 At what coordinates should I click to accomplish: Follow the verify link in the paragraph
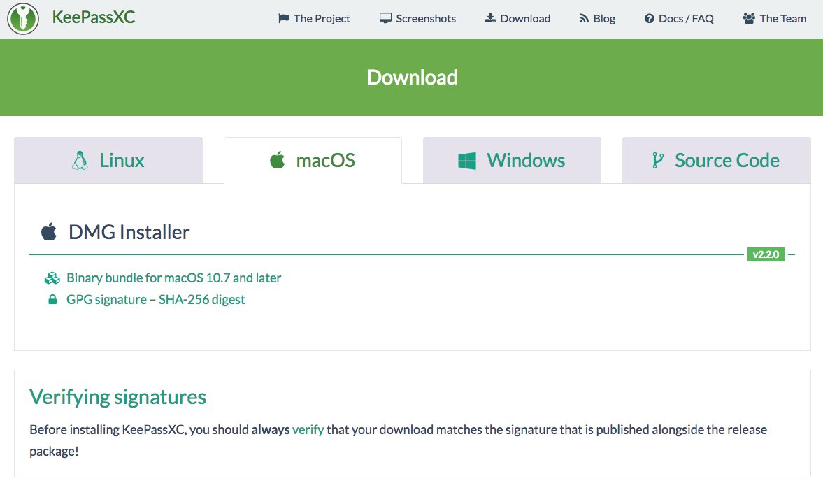(308, 430)
